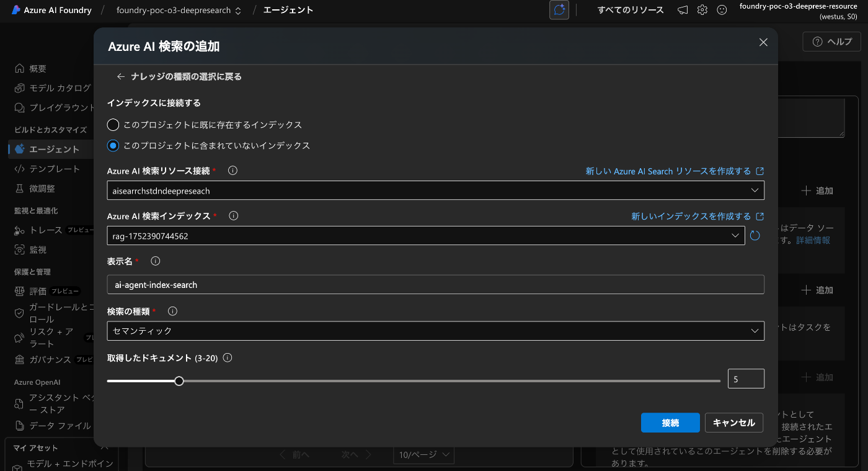Click ナレッジの種類の選択に戻る link
The image size is (868, 471).
[186, 76]
